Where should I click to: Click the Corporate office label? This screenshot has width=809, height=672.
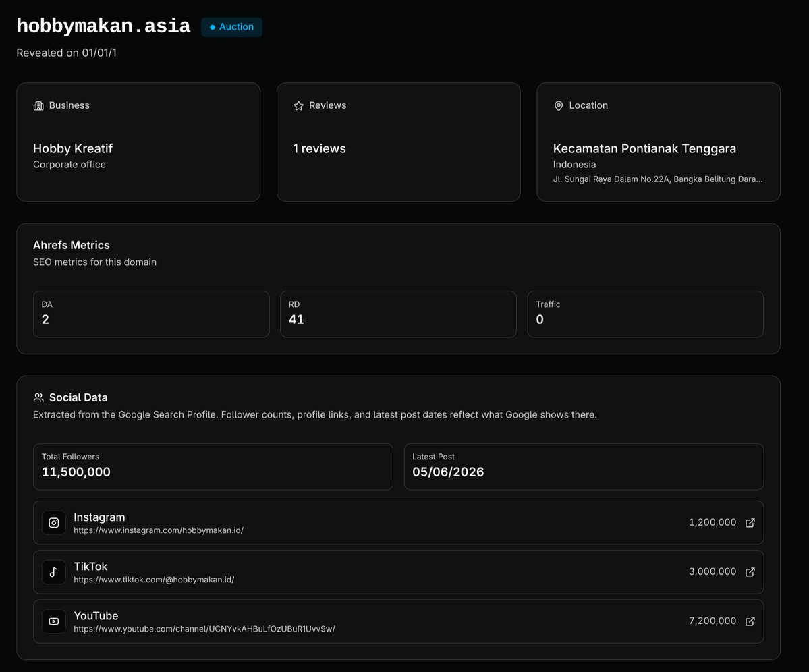coord(69,165)
